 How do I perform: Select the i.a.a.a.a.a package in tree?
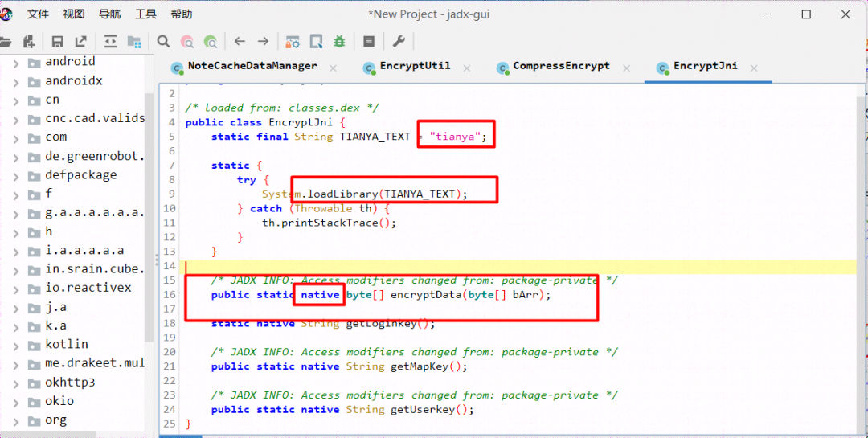click(84, 250)
